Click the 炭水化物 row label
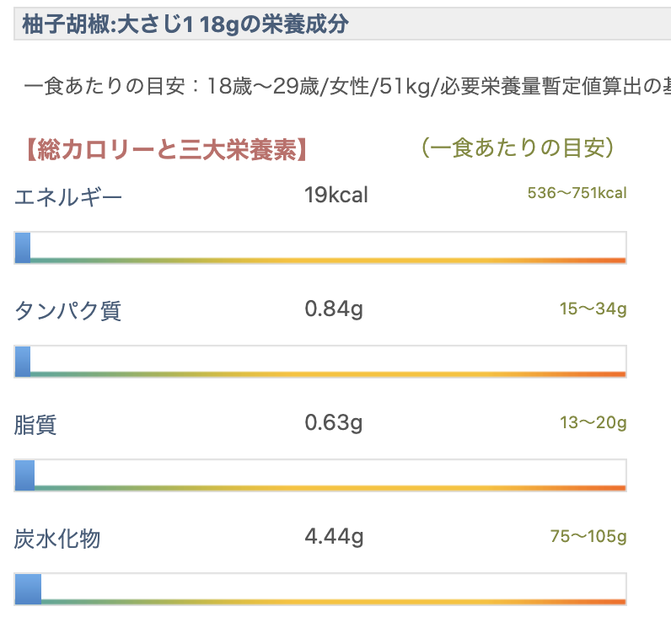This screenshot has height=644, width=671. pos(57,539)
